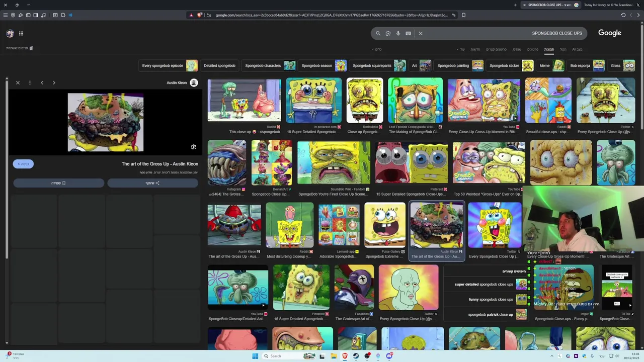
Task: Open the Windows Start button
Action: [x=255, y=356]
